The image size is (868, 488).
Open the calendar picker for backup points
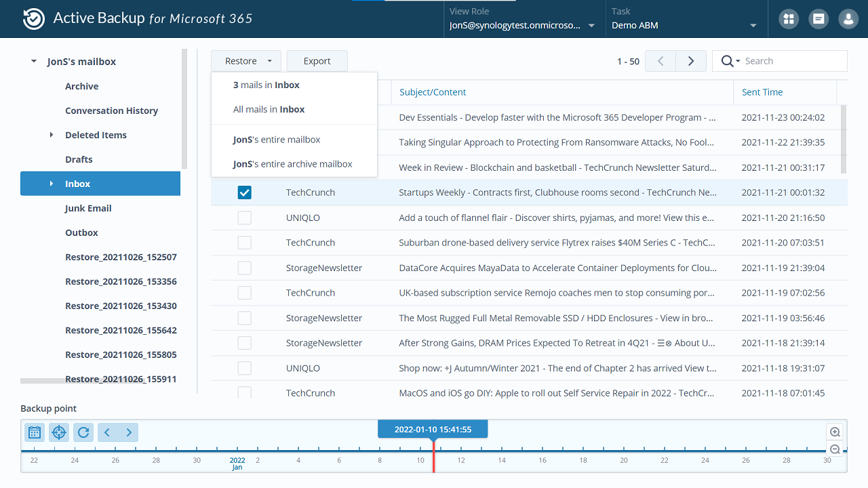click(x=35, y=432)
